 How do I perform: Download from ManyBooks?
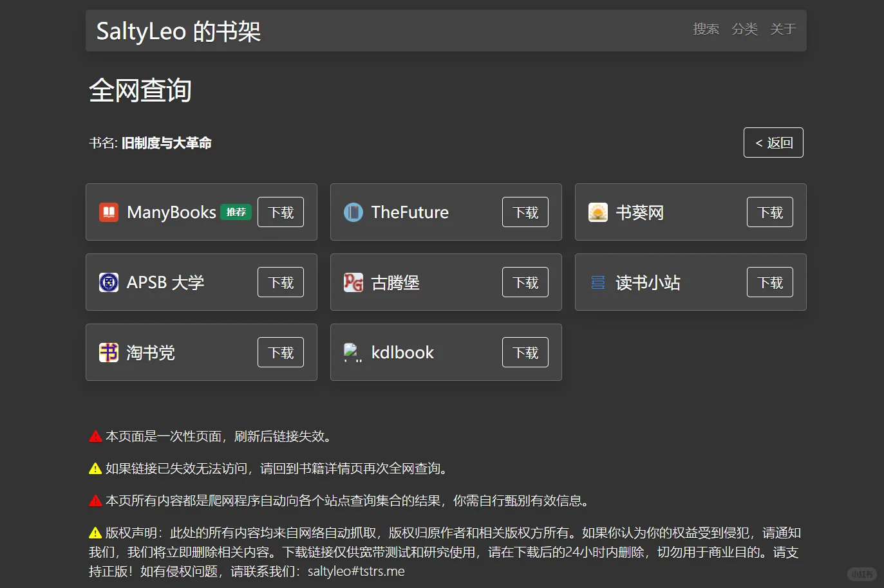[x=281, y=212]
